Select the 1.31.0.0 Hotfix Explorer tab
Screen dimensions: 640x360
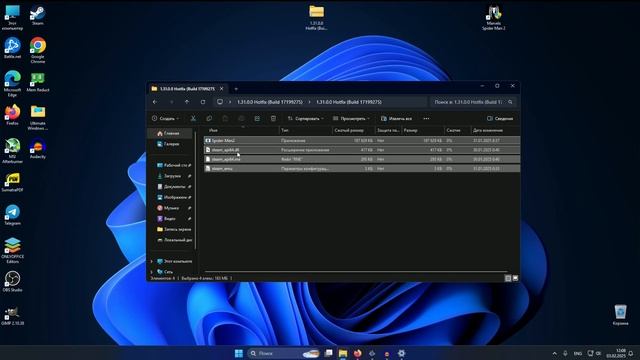[x=187, y=89]
